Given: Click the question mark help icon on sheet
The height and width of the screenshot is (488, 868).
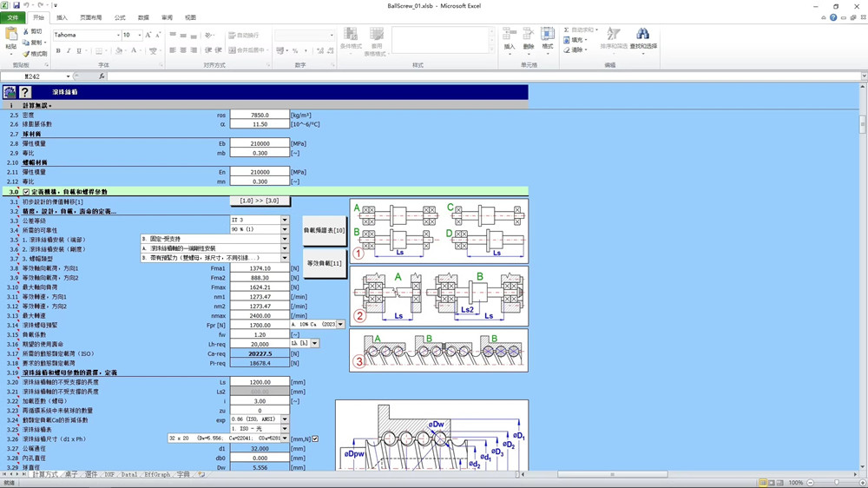Looking at the screenshot, I should click(25, 92).
